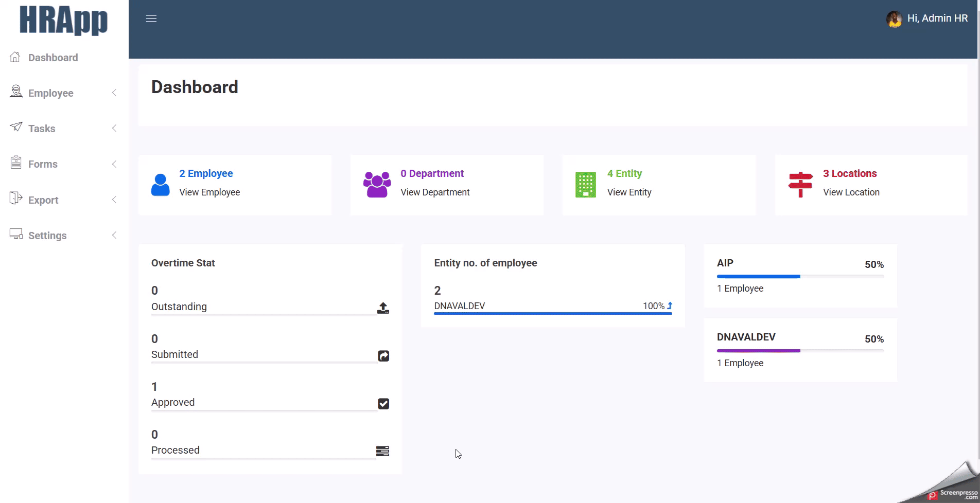Click the Approved checkmark box icon
980x503 pixels.
383,404
